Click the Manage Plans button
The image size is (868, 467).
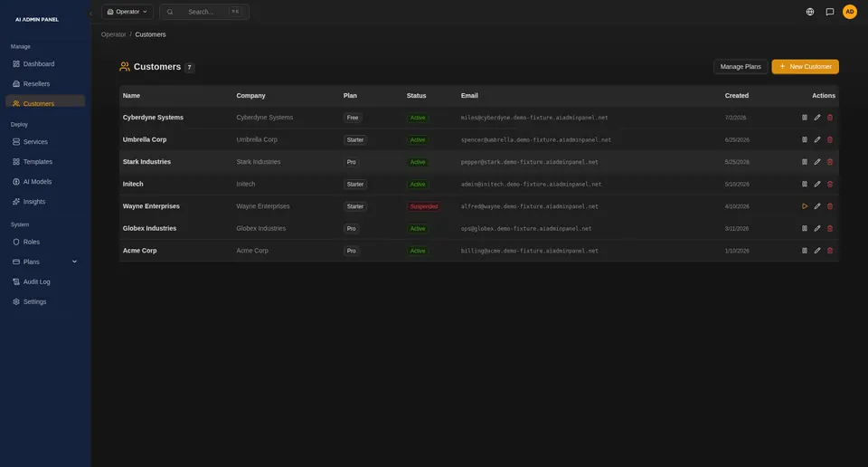click(x=741, y=66)
